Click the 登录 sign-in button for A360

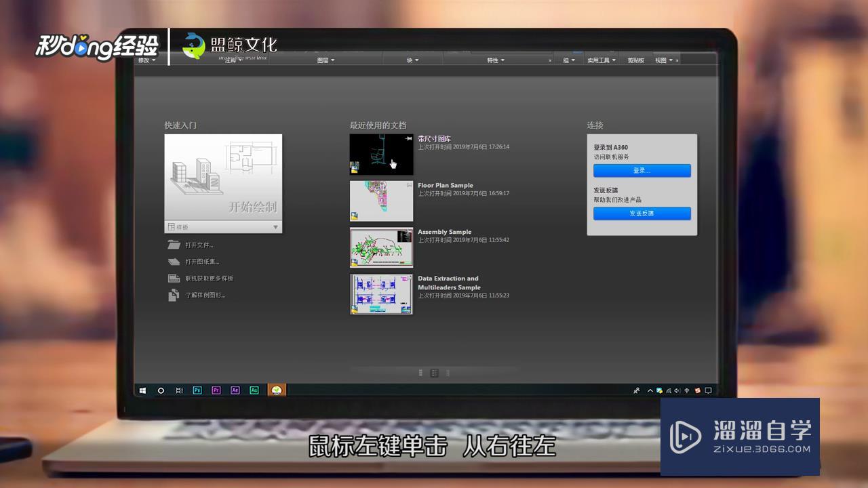pos(642,170)
